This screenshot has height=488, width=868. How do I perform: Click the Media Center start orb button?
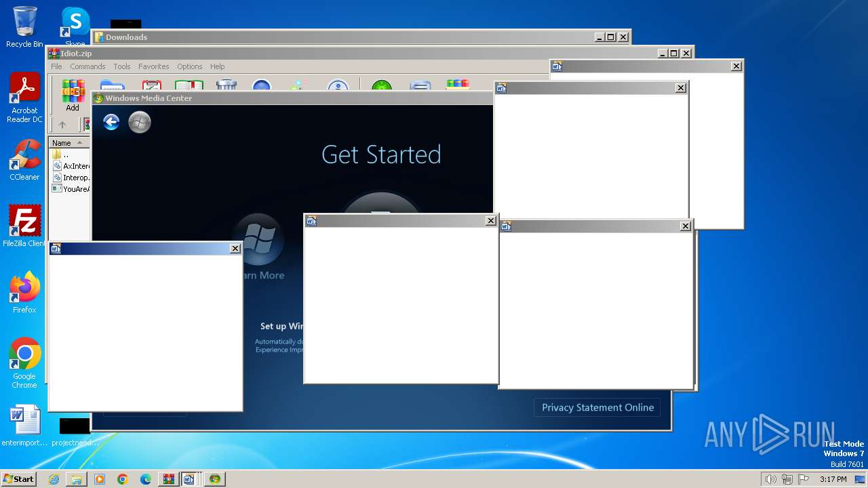tap(140, 122)
